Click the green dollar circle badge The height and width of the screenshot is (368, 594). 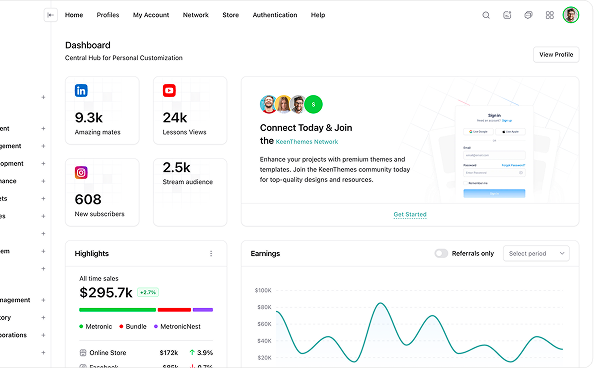313,104
